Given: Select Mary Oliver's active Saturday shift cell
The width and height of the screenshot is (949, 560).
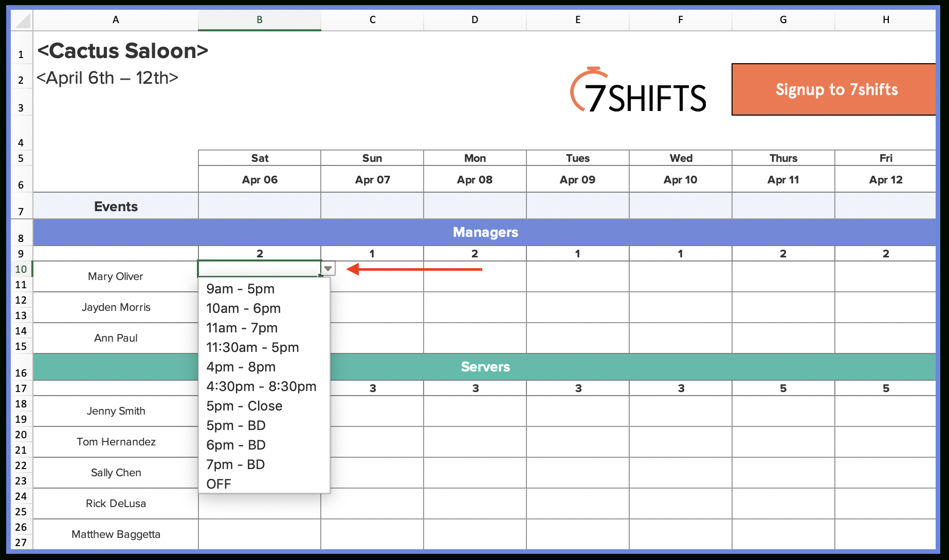Looking at the screenshot, I should 260,269.
